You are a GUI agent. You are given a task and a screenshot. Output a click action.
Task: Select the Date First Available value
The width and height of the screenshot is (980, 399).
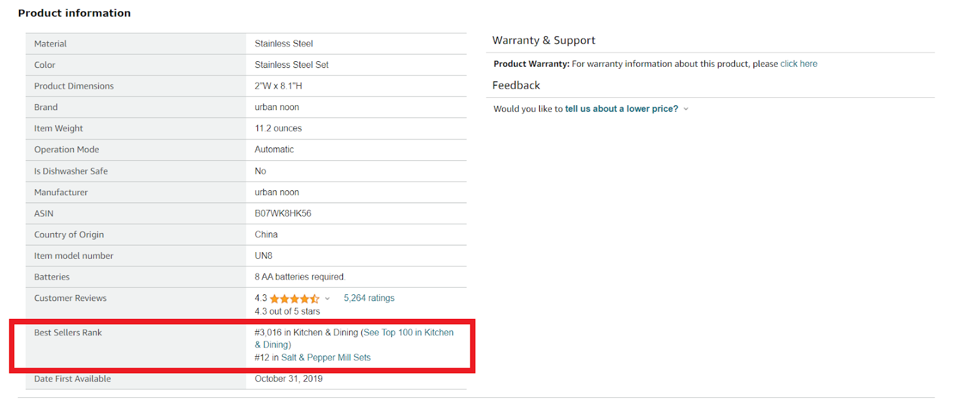pos(289,378)
